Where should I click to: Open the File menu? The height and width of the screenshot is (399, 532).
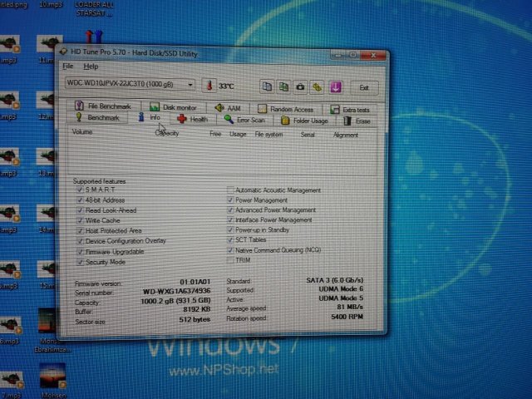(67, 66)
